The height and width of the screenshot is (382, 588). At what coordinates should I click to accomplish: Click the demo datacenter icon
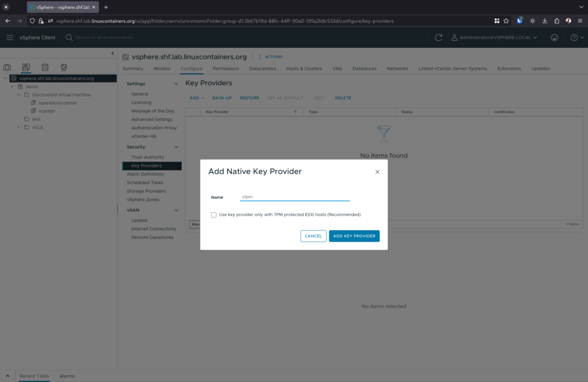click(20, 86)
